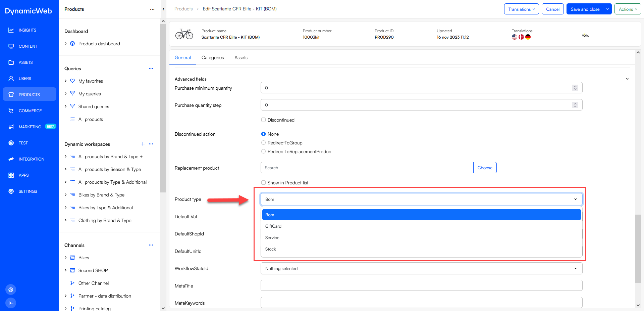Select RedirectToReplacementProduct radio option

263,151
